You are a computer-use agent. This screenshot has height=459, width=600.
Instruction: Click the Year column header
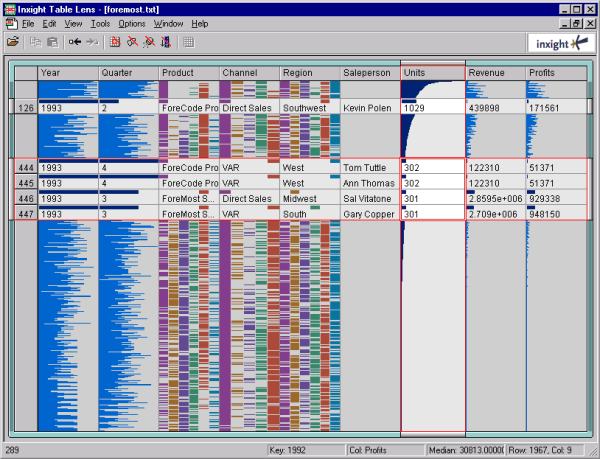(x=68, y=73)
